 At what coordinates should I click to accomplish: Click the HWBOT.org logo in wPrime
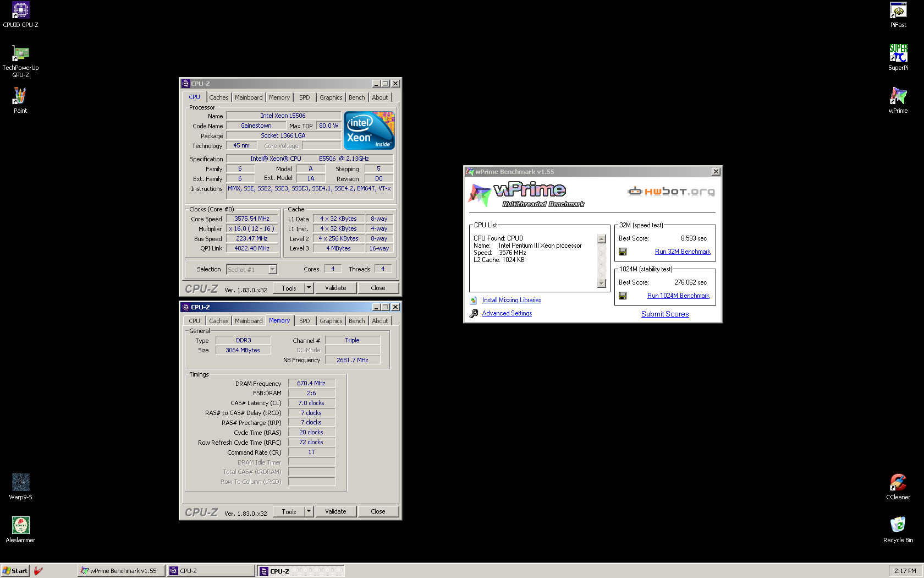(671, 191)
